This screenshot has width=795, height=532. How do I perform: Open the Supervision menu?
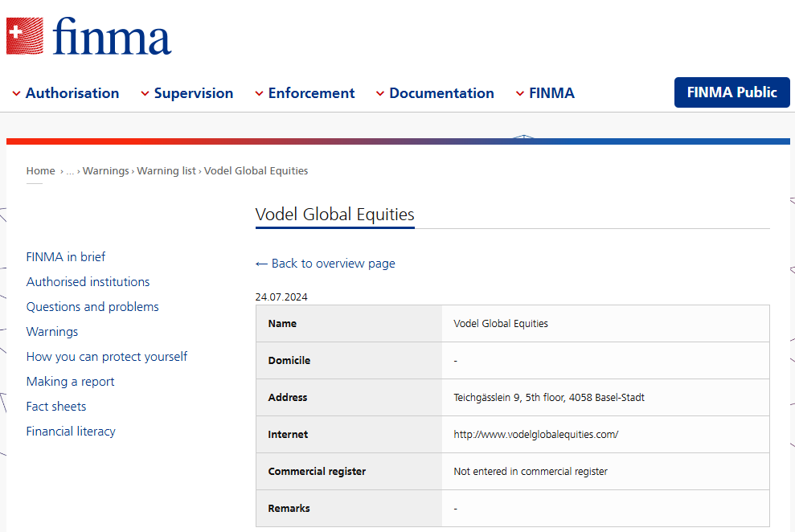(x=194, y=93)
